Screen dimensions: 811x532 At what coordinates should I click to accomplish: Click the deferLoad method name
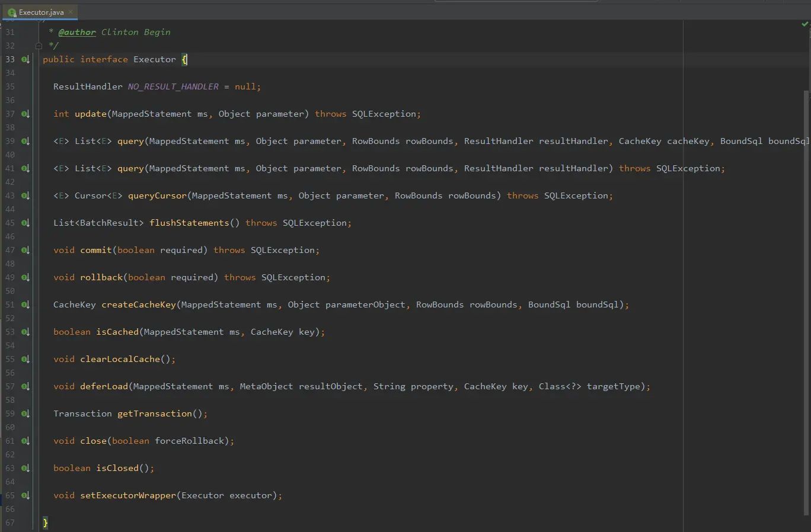(104, 386)
